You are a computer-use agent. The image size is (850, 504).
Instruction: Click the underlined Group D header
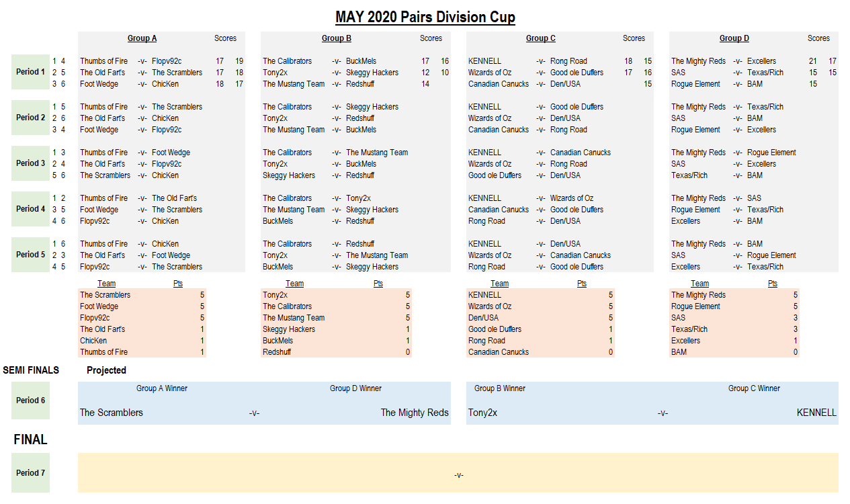point(734,38)
